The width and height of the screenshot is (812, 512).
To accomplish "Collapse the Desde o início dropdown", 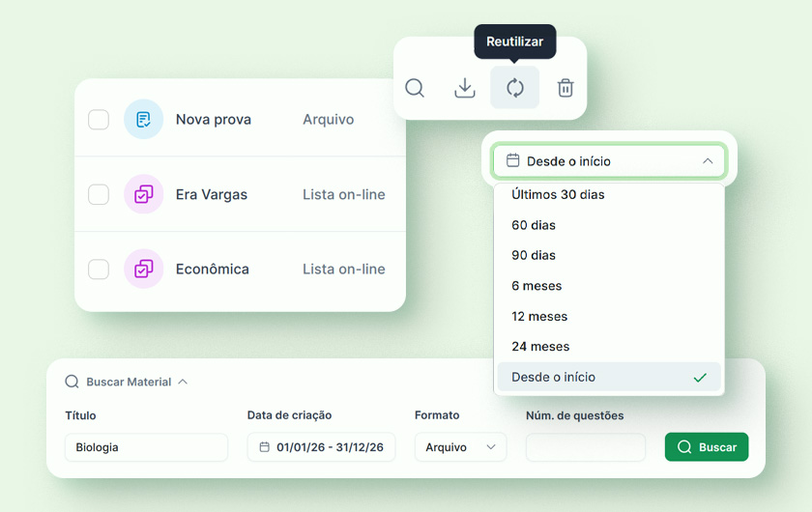I will (x=609, y=161).
